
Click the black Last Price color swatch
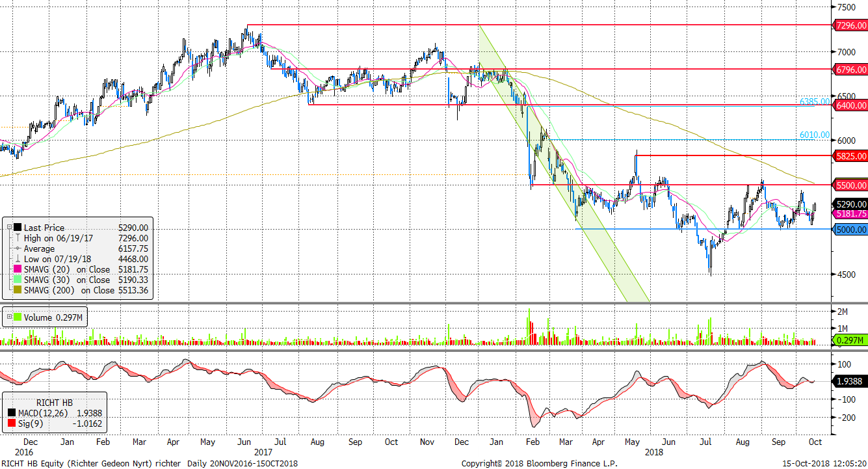(x=17, y=228)
